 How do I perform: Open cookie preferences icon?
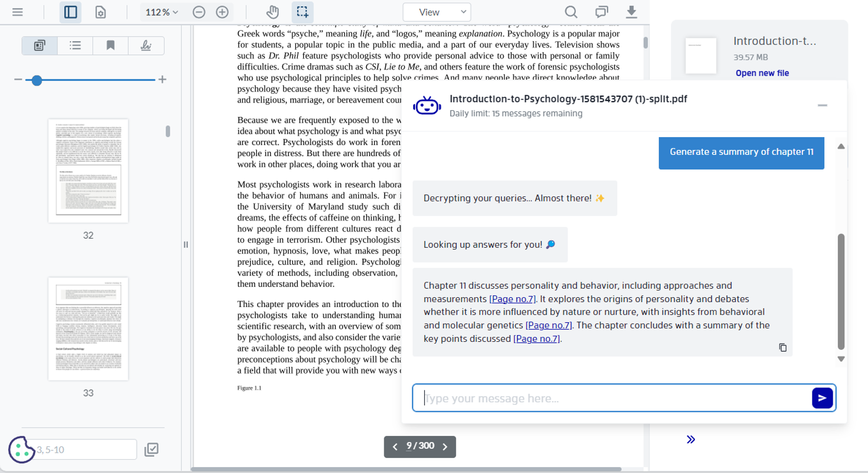[21, 449]
